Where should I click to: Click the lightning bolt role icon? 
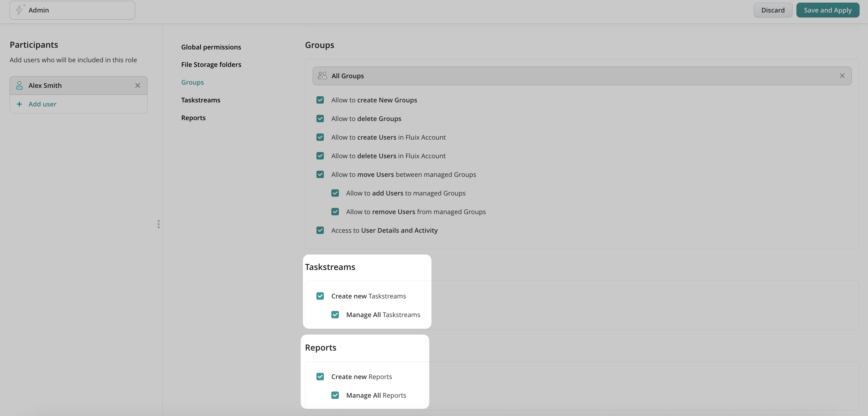tap(19, 10)
